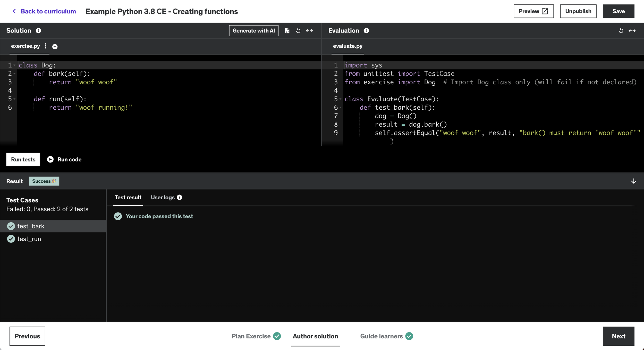Collapse the Result panel with down arrow
Viewport: 644px width, 350px height.
click(x=634, y=181)
